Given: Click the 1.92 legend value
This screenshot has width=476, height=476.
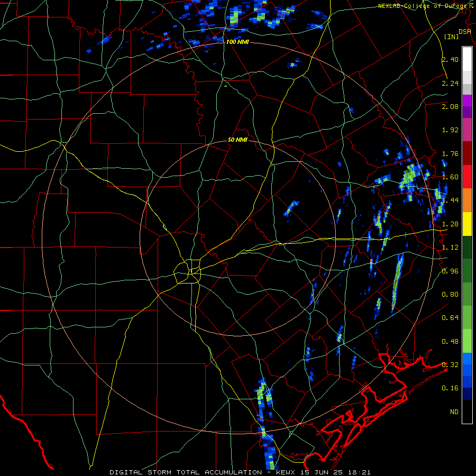Looking at the screenshot, I should click(x=450, y=130).
